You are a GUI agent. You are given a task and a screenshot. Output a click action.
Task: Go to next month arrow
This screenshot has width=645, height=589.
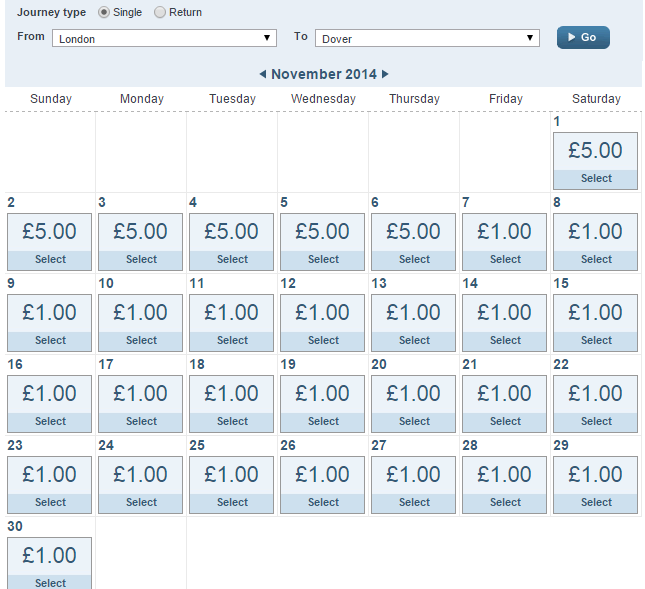coord(385,74)
